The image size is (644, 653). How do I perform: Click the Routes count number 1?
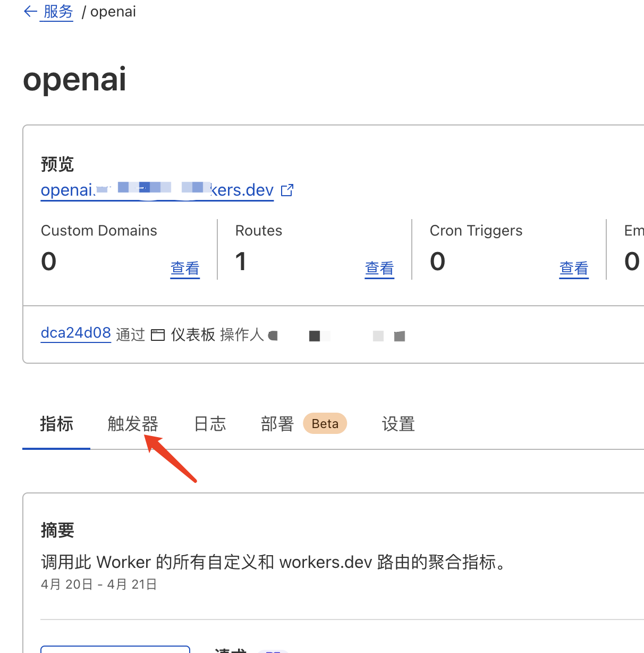click(241, 261)
